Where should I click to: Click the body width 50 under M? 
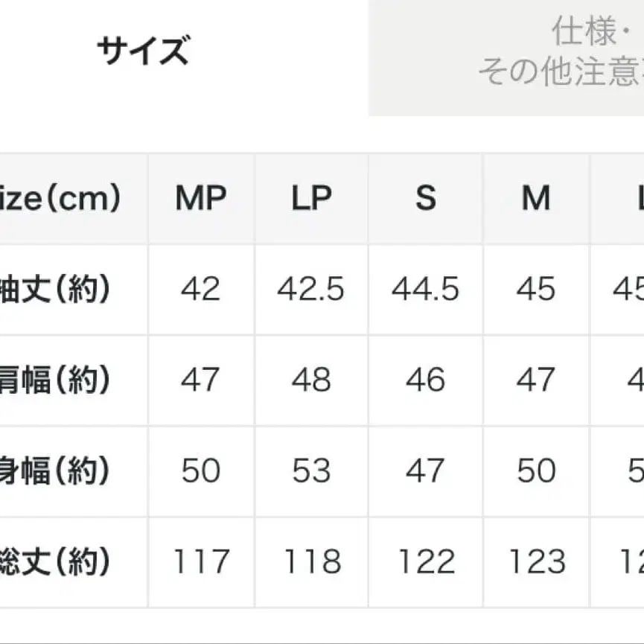535,471
